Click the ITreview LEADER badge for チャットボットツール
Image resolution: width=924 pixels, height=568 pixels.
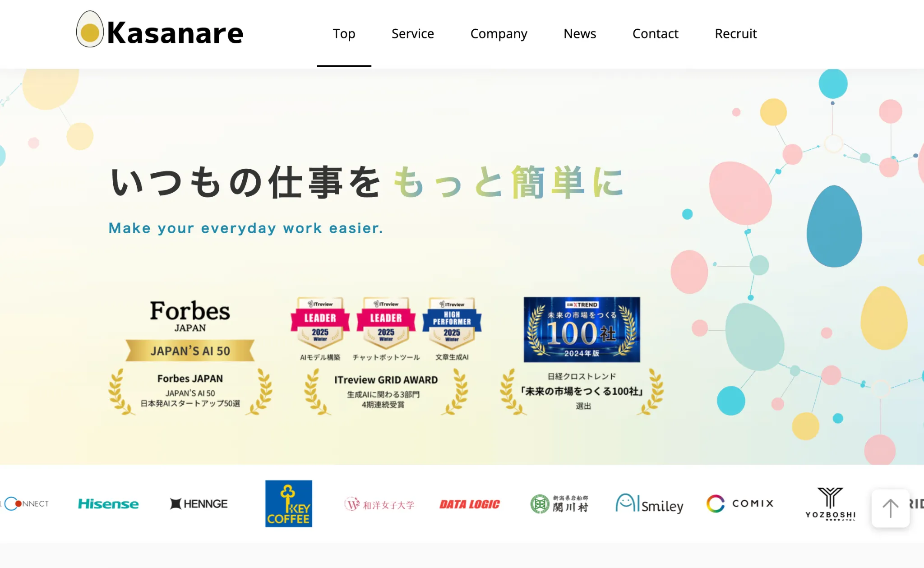[386, 323]
